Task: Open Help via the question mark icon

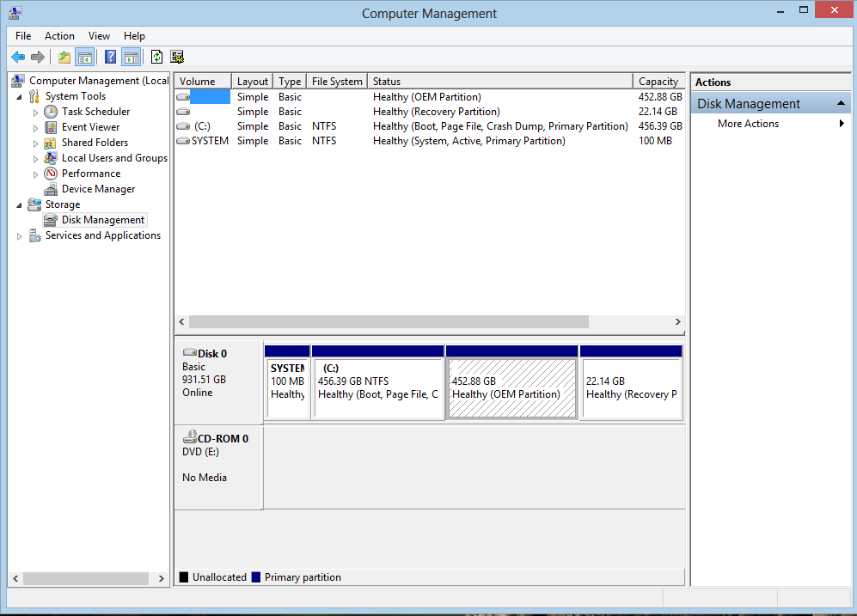Action: pos(110,58)
